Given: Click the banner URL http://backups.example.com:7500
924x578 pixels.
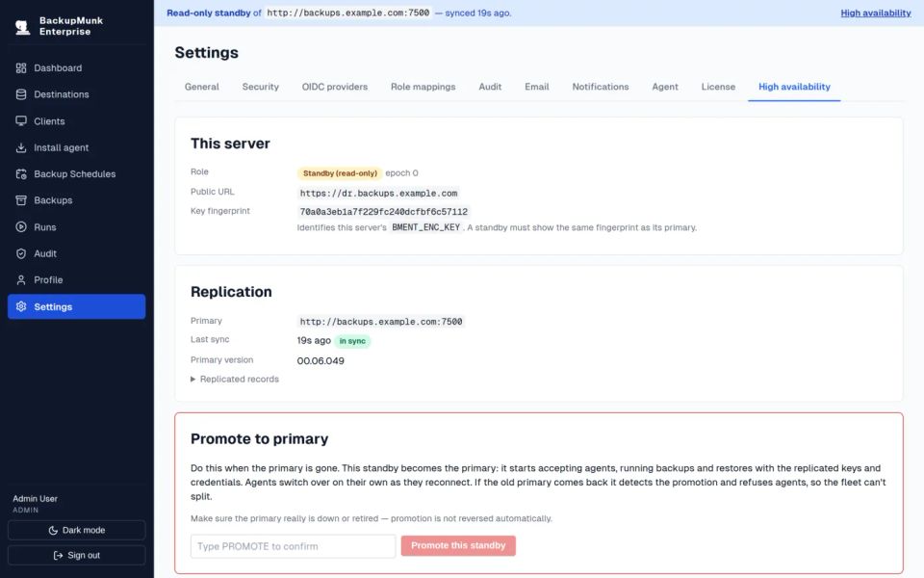Looking at the screenshot, I should click(x=348, y=13).
